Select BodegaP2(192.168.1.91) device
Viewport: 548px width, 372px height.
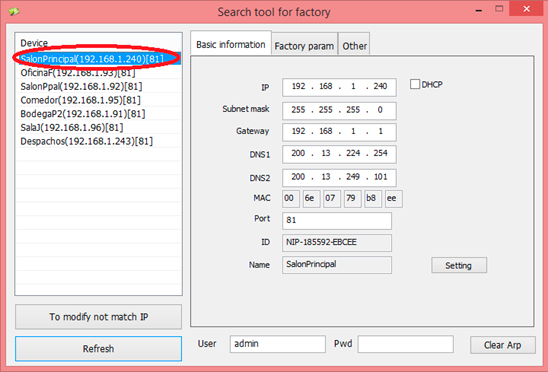tap(99, 114)
